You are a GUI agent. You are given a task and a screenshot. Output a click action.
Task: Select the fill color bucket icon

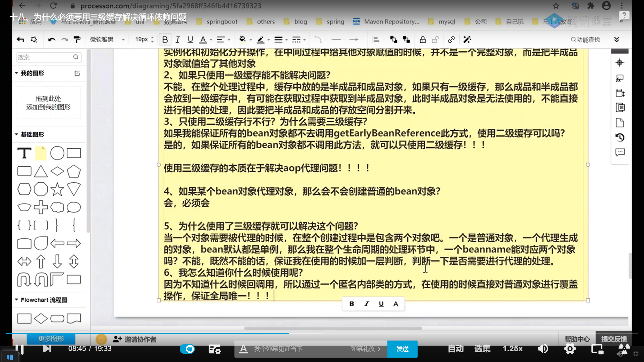click(242, 40)
